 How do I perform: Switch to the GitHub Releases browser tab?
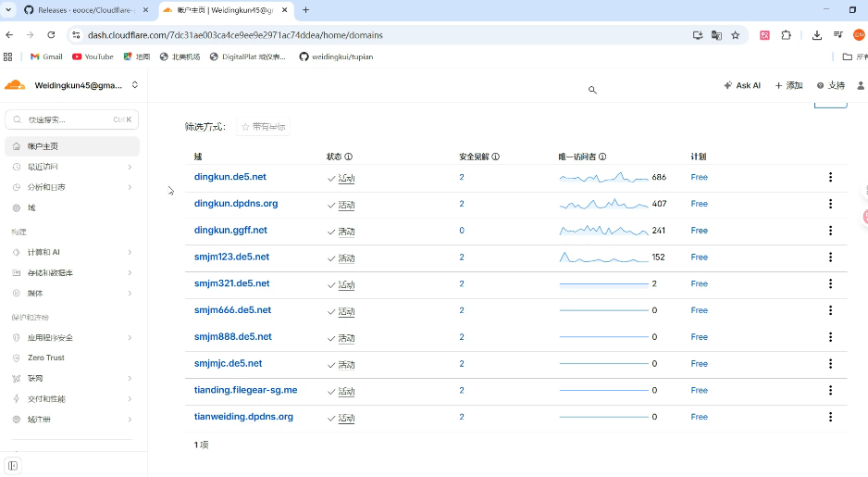coord(86,10)
